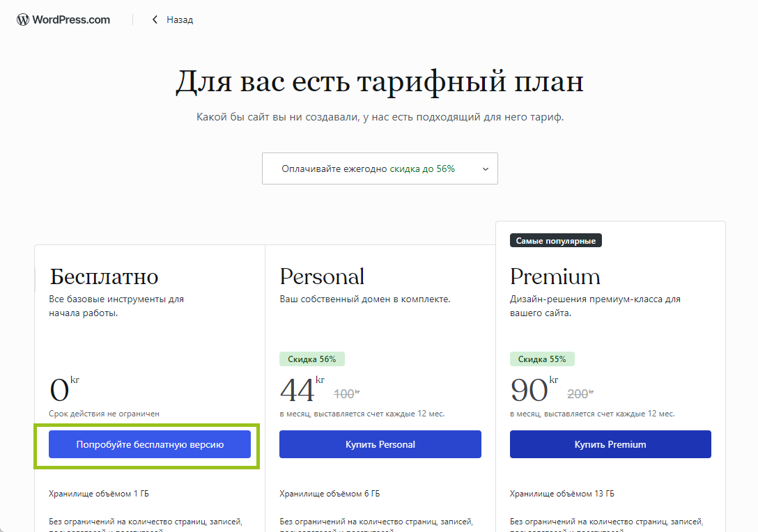Open the annual billing period dropdown
758x532 pixels.
[380, 169]
